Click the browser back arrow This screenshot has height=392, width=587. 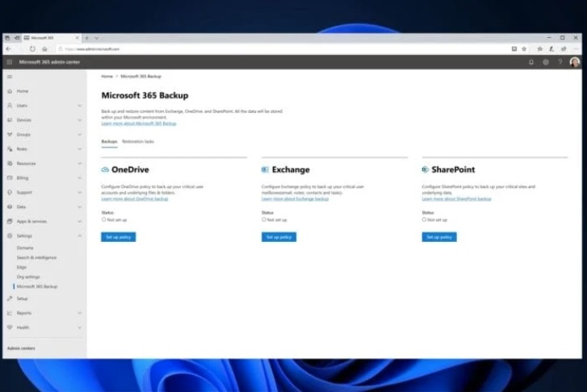(x=9, y=49)
